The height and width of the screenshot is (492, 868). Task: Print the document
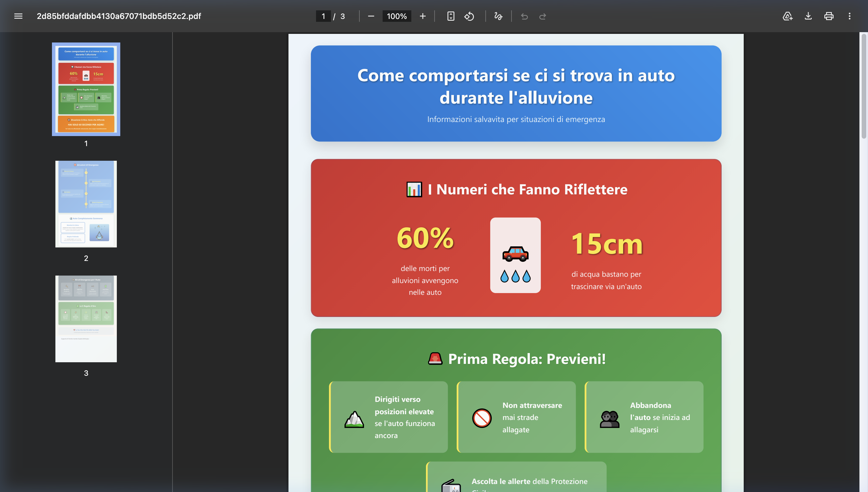pyautogui.click(x=828, y=16)
